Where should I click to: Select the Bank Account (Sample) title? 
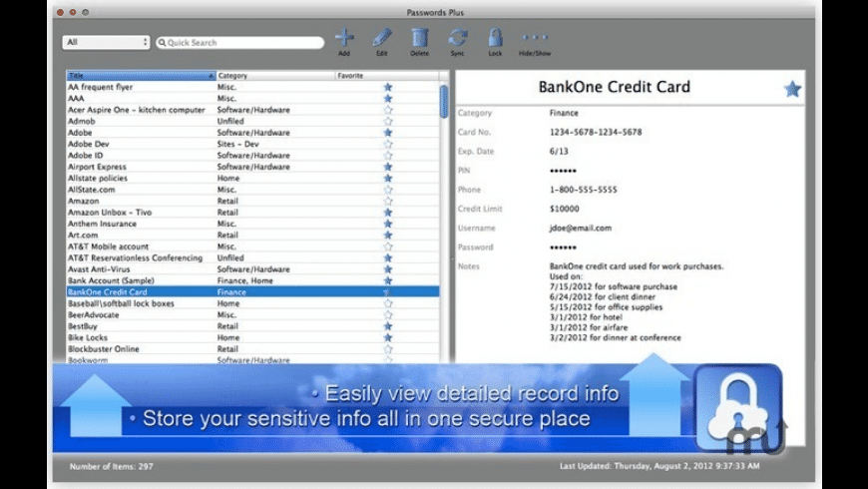pos(111,280)
